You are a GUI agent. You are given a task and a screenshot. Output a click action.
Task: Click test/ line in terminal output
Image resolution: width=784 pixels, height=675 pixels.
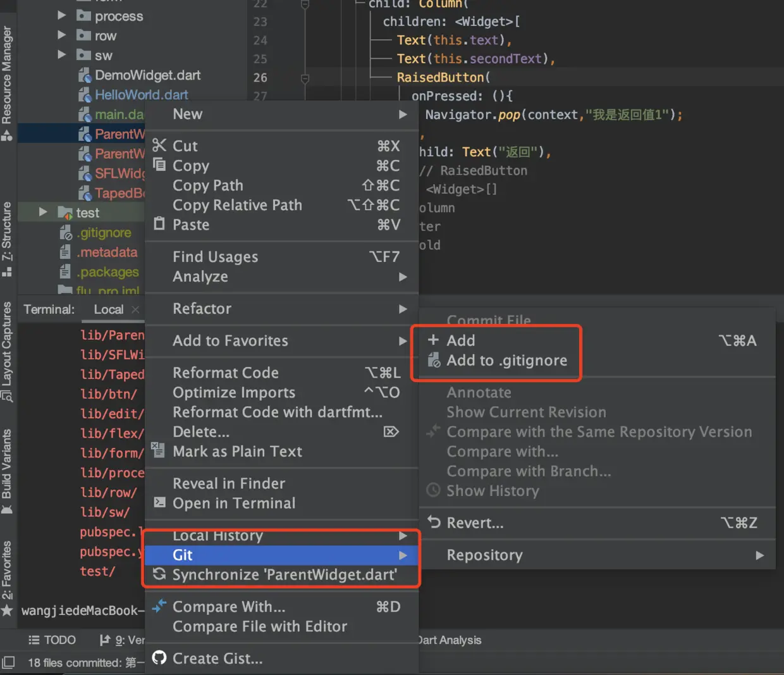(x=97, y=571)
